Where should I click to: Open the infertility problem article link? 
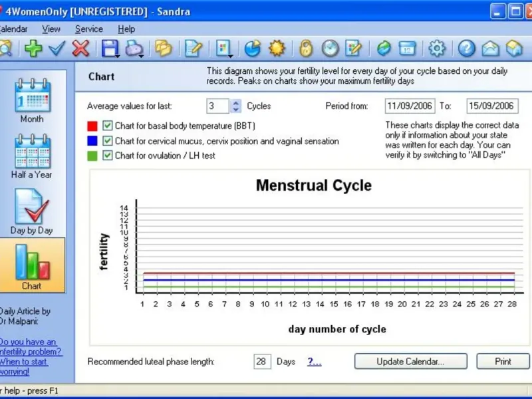[x=31, y=356]
